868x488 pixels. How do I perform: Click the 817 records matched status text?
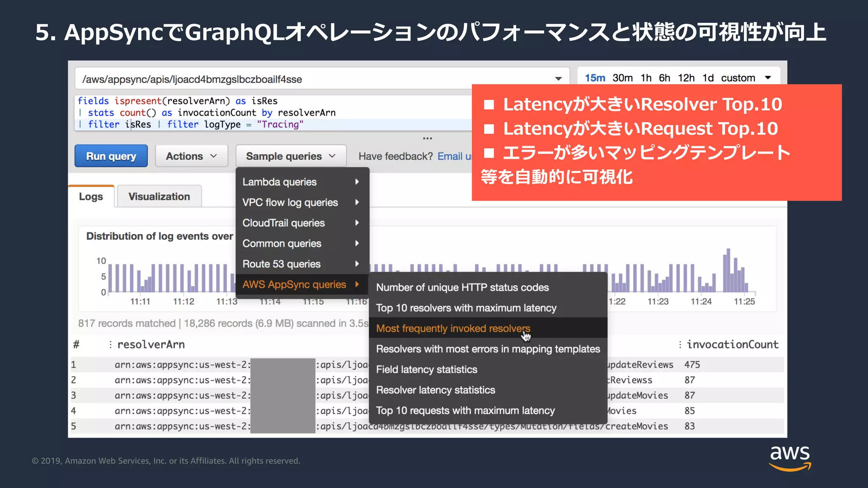127,323
